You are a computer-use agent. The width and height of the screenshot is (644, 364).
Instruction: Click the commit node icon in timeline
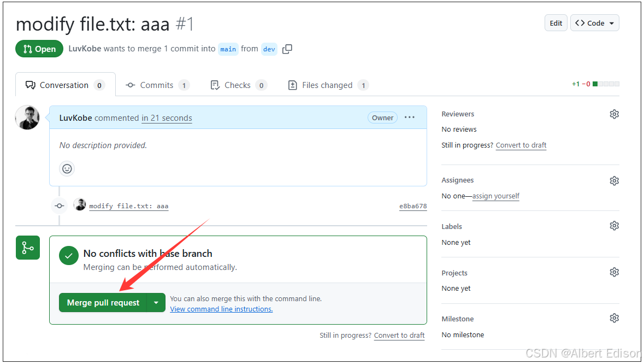click(60, 206)
